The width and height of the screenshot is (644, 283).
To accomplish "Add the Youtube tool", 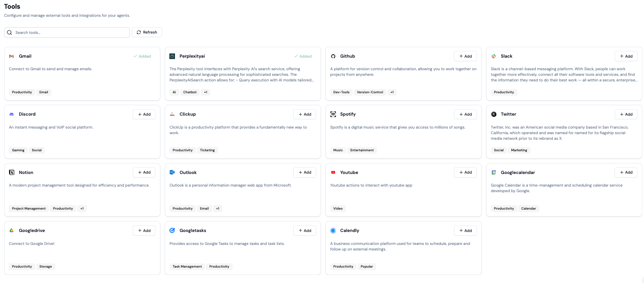I will click(x=465, y=173).
